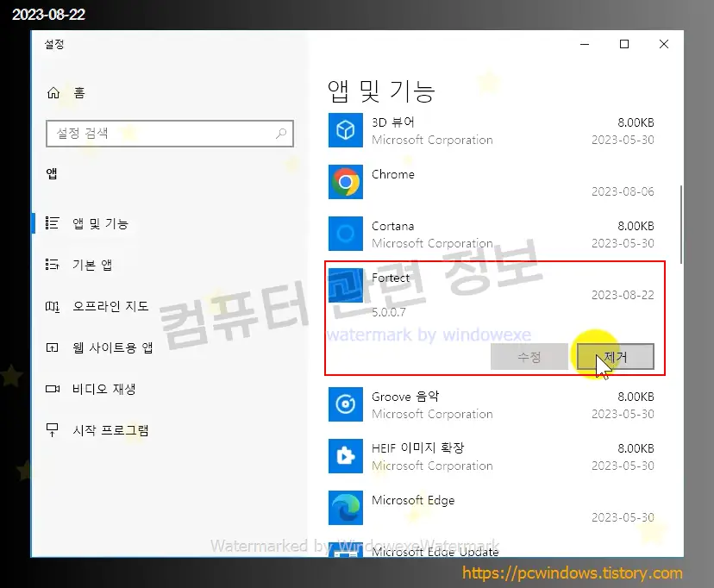Click Fortect install date 2023-08-22
This screenshot has height=588, width=714.
[623, 295]
